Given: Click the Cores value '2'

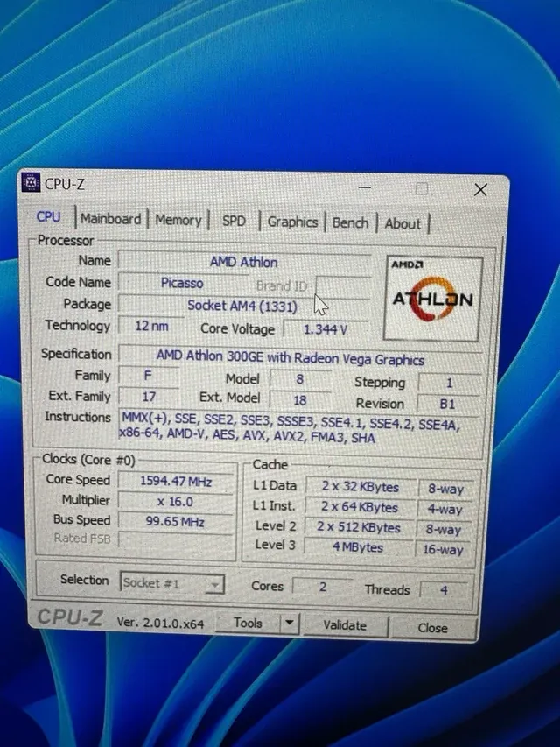Looking at the screenshot, I should (x=323, y=587).
